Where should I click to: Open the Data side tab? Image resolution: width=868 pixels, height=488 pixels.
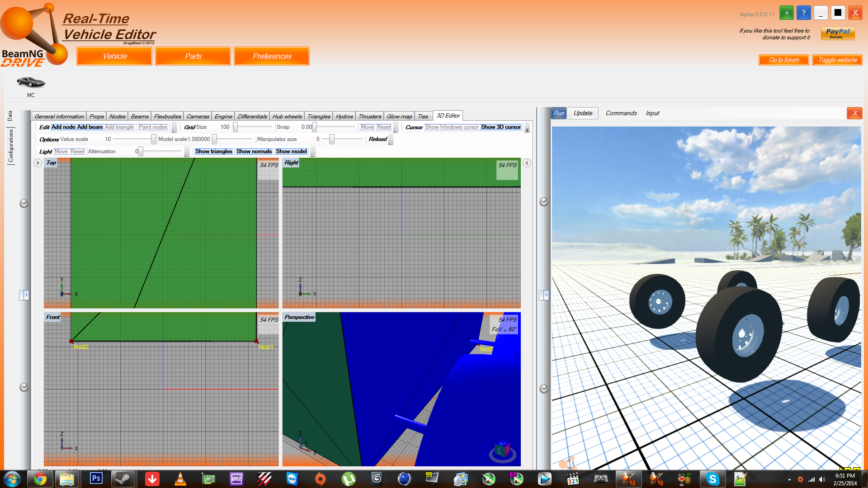[10, 117]
